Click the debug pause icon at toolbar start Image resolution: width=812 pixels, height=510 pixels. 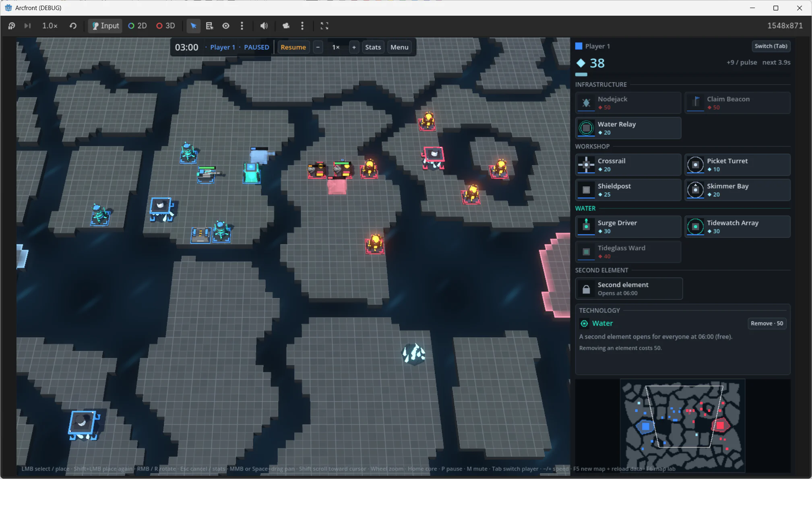[x=12, y=26]
